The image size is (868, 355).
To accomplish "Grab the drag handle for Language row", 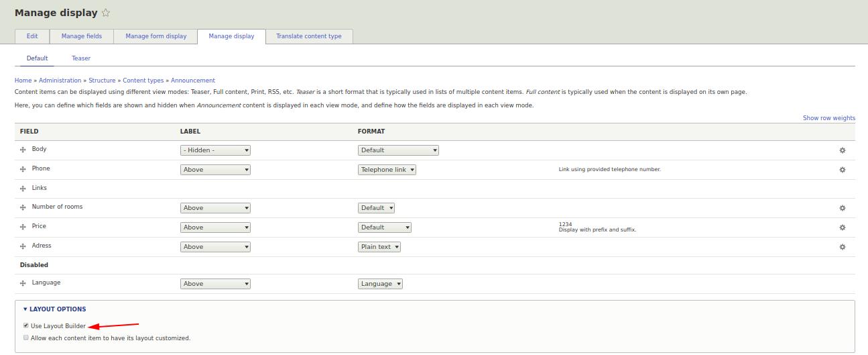I will (x=23, y=284).
